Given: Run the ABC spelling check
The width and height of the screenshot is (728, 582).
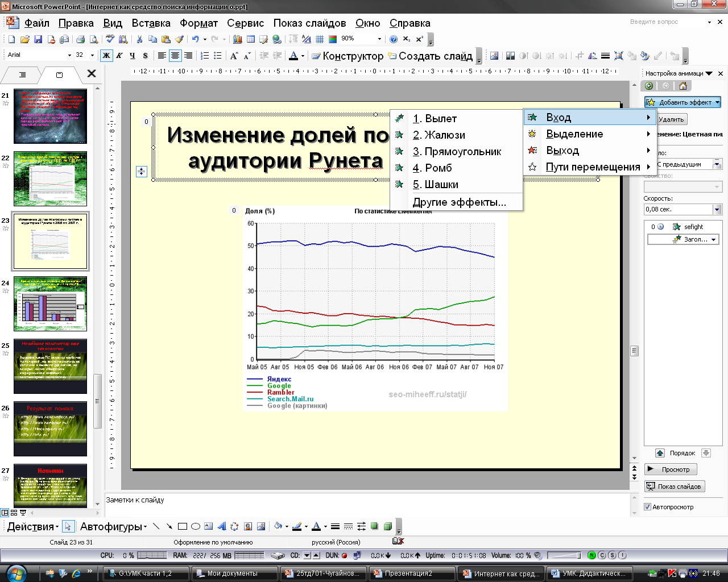Looking at the screenshot, I should click(110, 39).
